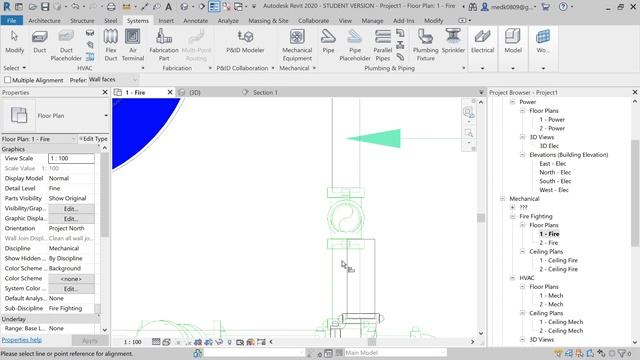Viewport: 640px width, 360px height.
Task: Expand the ??? node in Project Browser
Action: 512,207
